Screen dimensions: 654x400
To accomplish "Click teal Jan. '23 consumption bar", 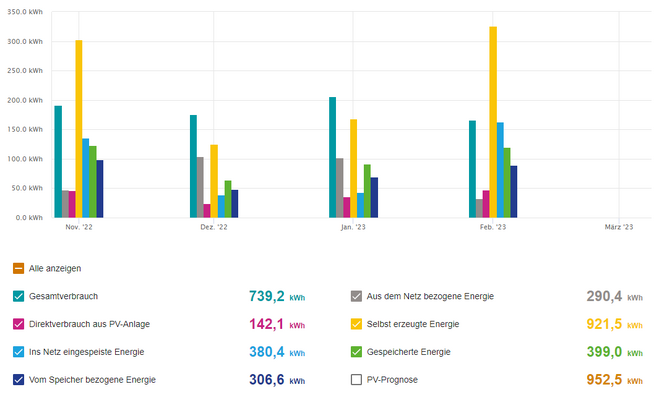I will tap(332, 157).
